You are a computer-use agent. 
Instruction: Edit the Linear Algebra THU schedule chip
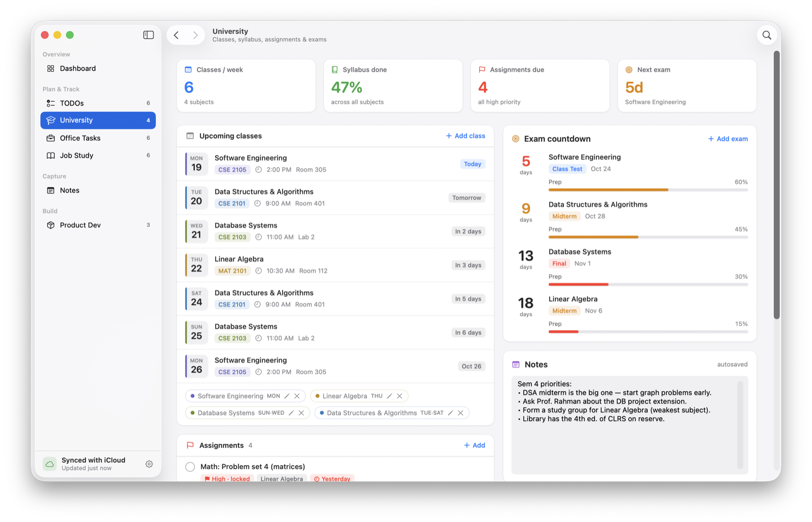point(389,396)
